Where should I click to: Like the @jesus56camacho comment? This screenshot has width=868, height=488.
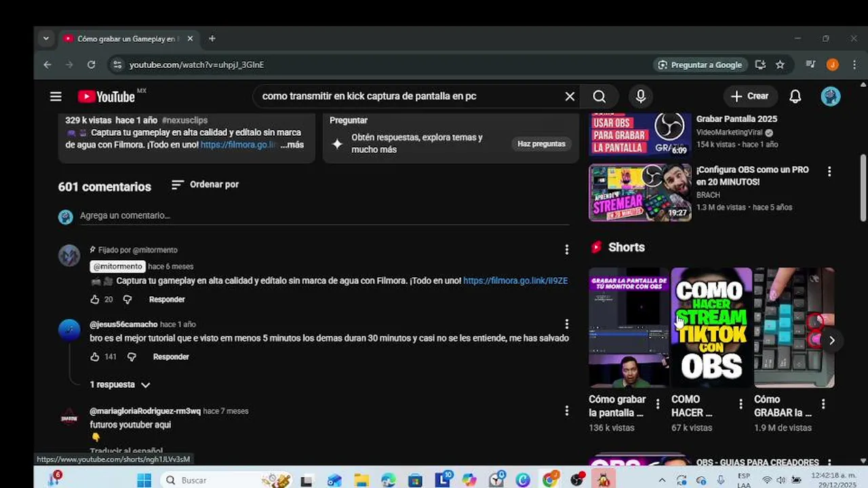coord(95,357)
